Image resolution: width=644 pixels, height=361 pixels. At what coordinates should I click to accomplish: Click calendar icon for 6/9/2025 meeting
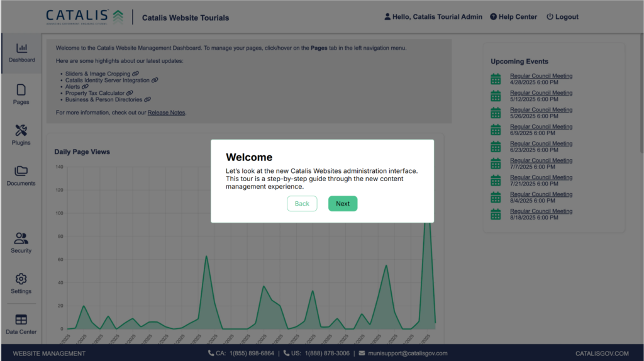[x=496, y=130]
